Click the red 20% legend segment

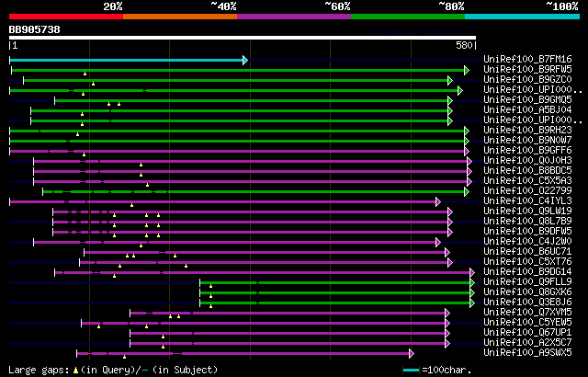point(66,17)
